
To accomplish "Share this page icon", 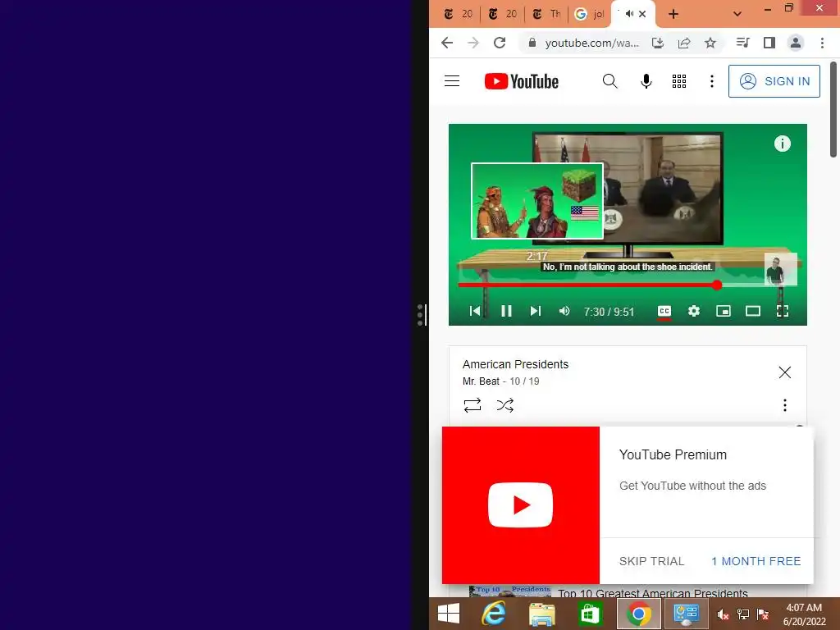I will [684, 43].
